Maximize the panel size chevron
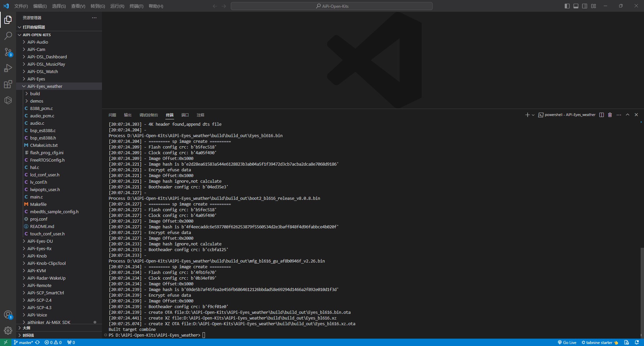 (628, 115)
